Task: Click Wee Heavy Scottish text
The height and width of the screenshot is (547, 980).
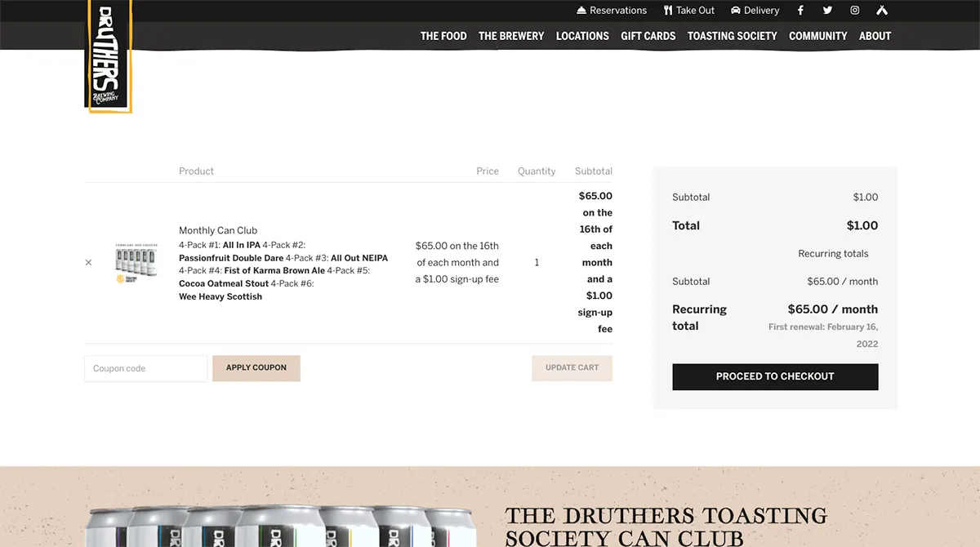Action: 220,297
